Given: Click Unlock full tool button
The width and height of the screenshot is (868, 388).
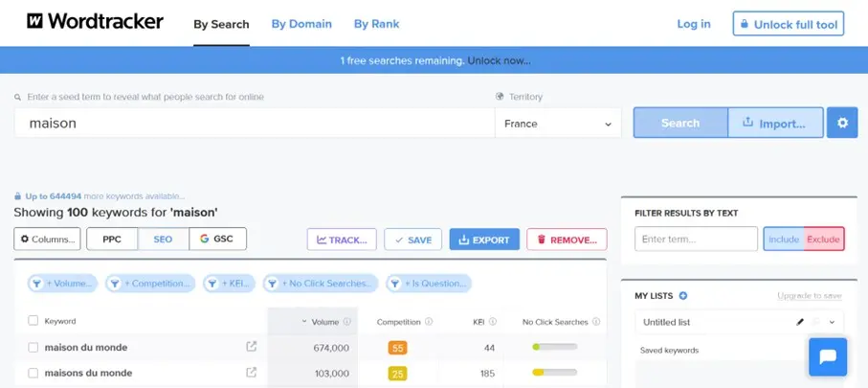Looking at the screenshot, I should click(x=789, y=24).
